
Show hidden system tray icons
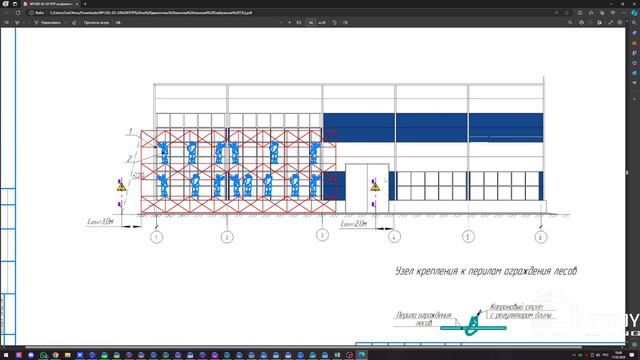(573, 355)
